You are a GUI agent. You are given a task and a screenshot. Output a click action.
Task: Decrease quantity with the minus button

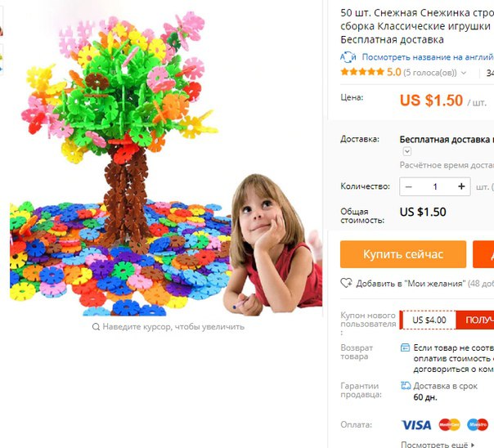[409, 186]
